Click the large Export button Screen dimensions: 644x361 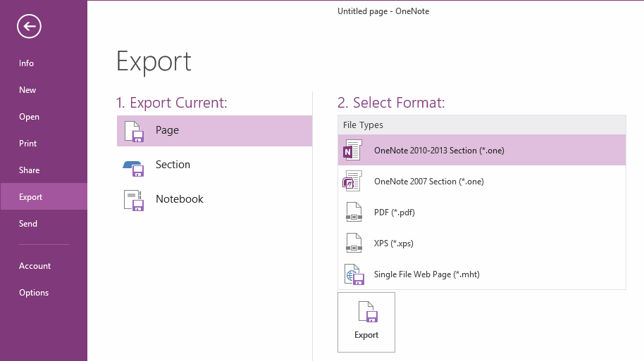[x=366, y=322]
